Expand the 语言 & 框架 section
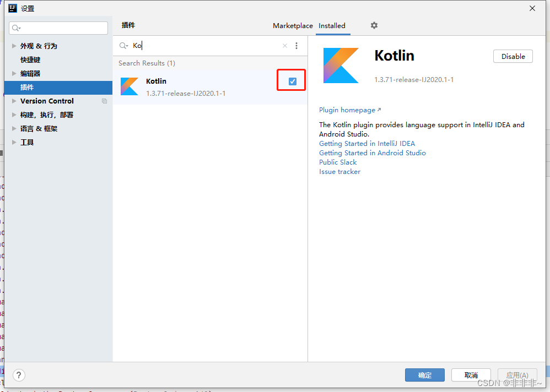This screenshot has height=392, width=550. (14, 128)
